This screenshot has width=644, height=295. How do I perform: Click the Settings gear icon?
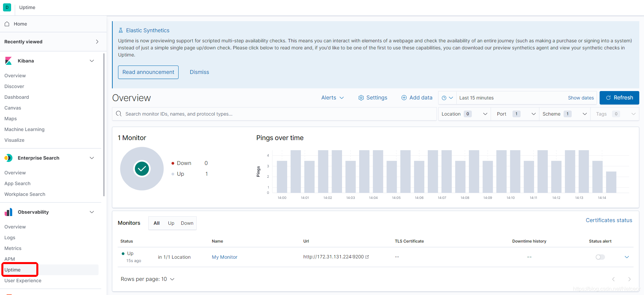[x=361, y=98]
